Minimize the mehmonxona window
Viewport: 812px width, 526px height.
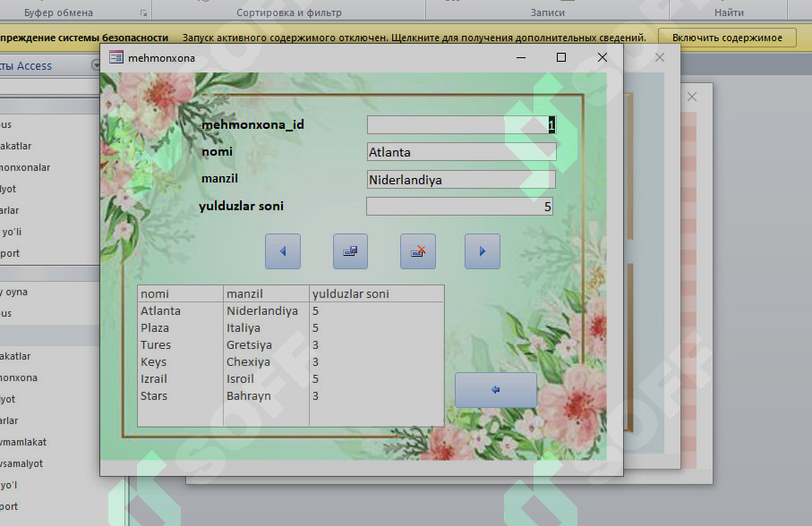click(521, 57)
